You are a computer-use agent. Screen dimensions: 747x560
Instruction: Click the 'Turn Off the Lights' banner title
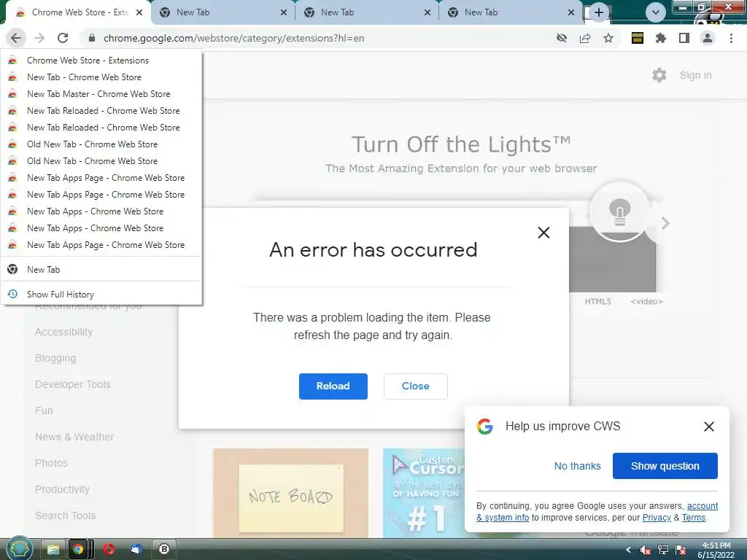tap(461, 145)
